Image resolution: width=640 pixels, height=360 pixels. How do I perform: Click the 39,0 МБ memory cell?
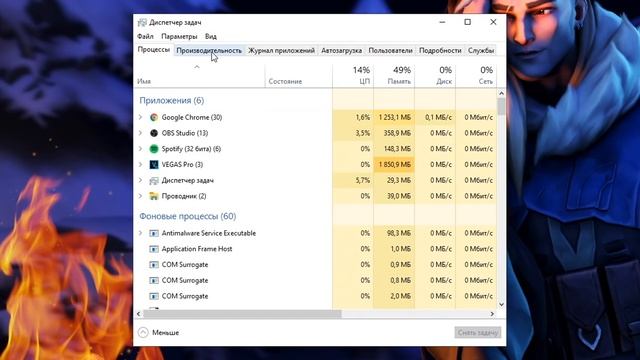(x=394, y=196)
